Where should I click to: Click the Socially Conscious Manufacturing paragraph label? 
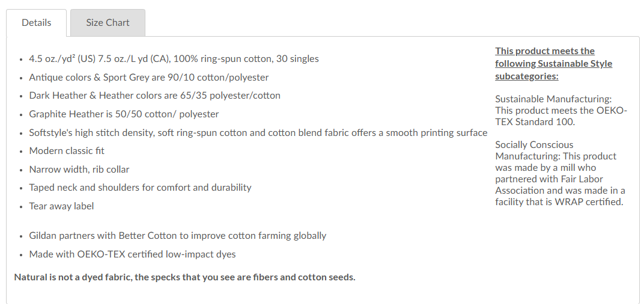533,150
